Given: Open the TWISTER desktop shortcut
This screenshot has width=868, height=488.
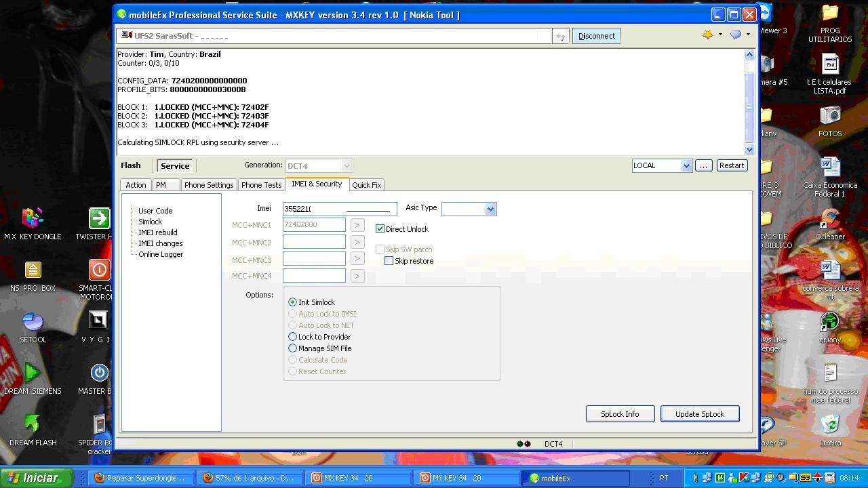Looking at the screenshot, I should tap(98, 224).
